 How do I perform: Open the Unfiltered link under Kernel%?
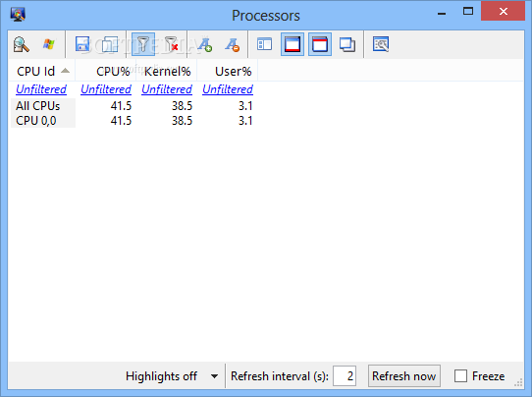tap(167, 89)
